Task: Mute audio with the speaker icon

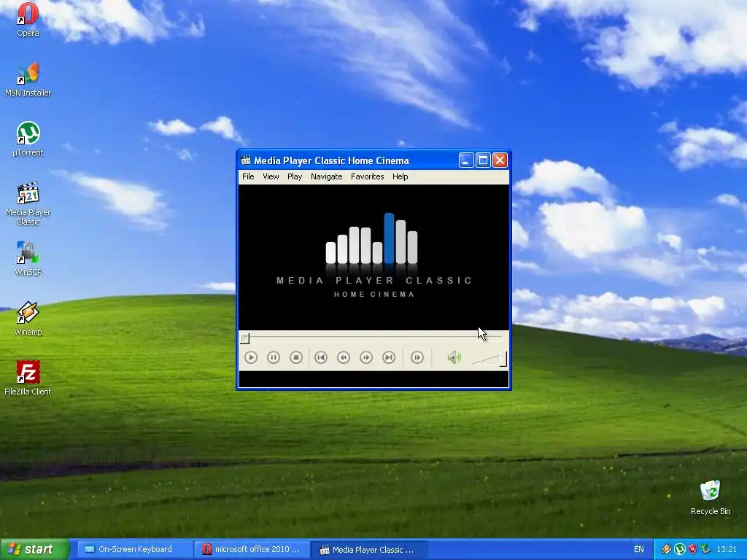Action: pos(454,357)
